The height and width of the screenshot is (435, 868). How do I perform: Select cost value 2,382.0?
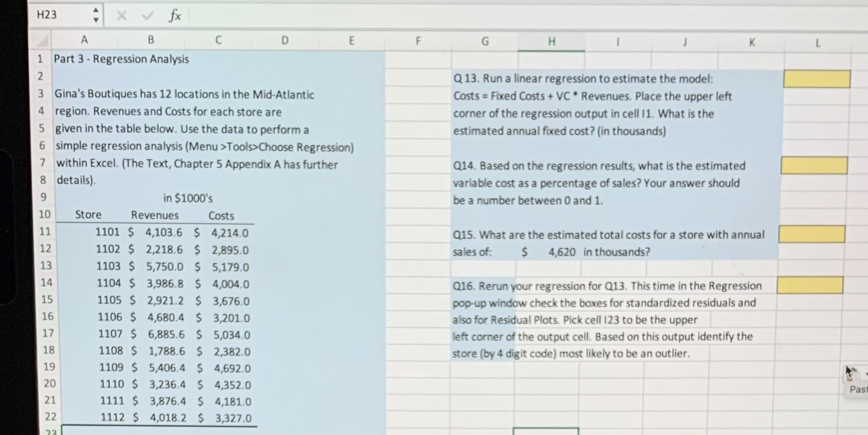pos(232,352)
